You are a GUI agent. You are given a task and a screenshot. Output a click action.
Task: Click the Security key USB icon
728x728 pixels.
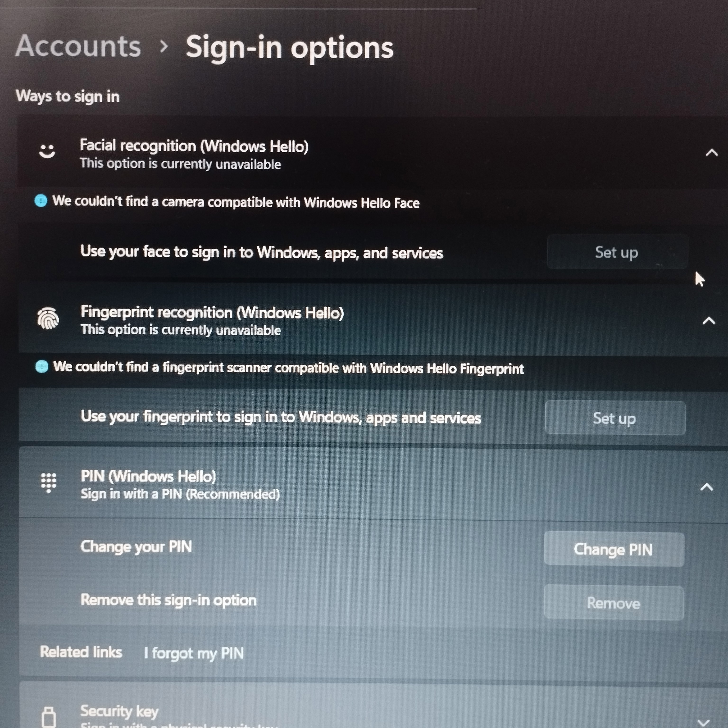click(49, 717)
